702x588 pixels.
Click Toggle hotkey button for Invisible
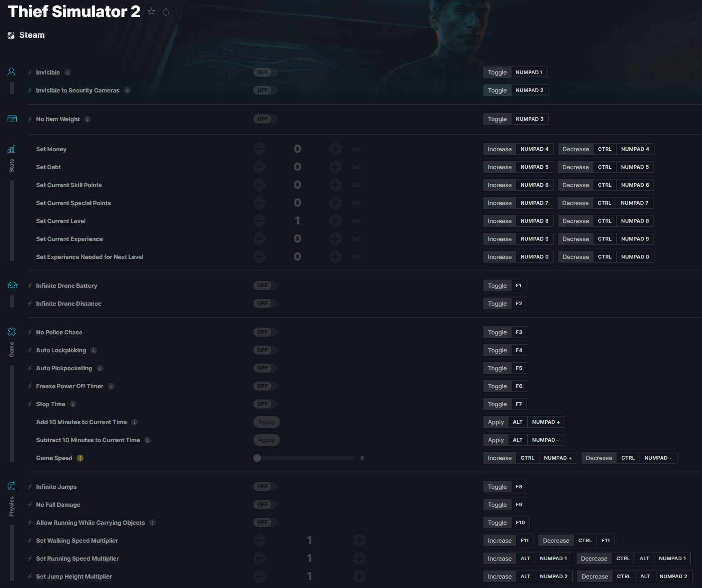tap(497, 72)
